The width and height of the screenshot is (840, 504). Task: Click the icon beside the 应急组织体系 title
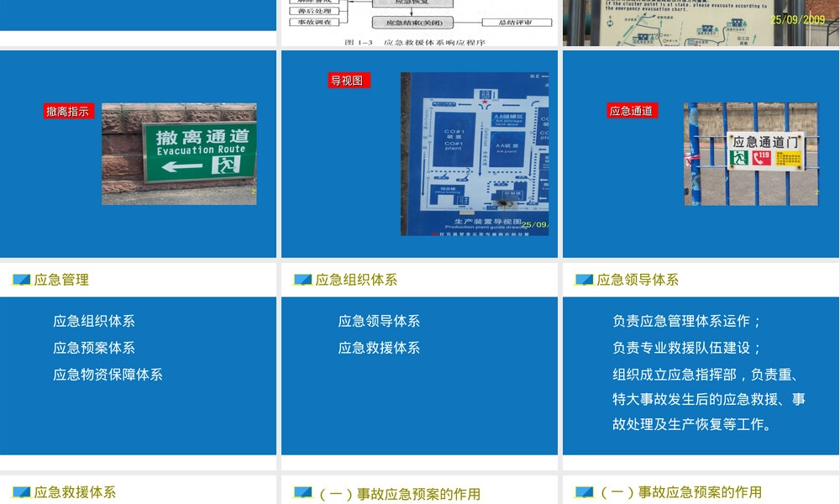coord(302,280)
